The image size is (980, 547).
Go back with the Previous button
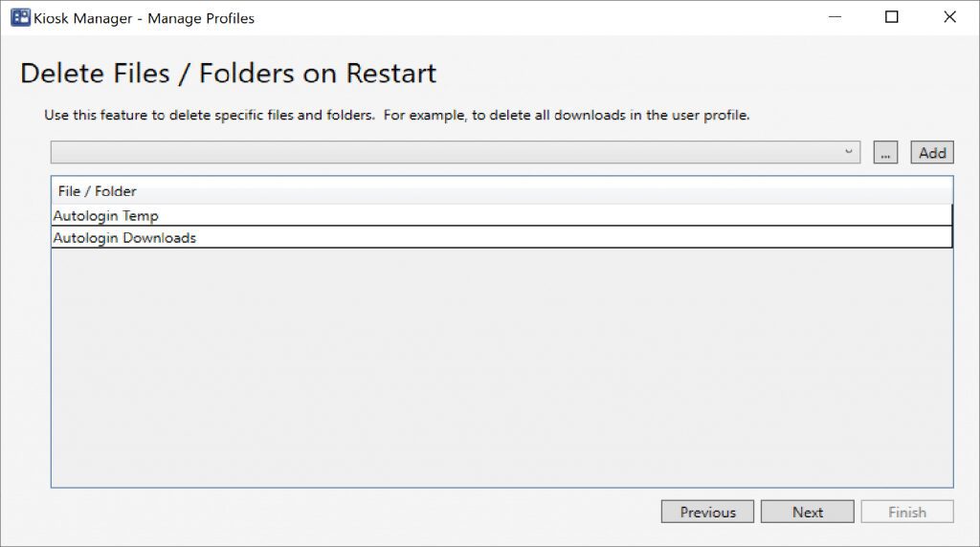coord(707,513)
